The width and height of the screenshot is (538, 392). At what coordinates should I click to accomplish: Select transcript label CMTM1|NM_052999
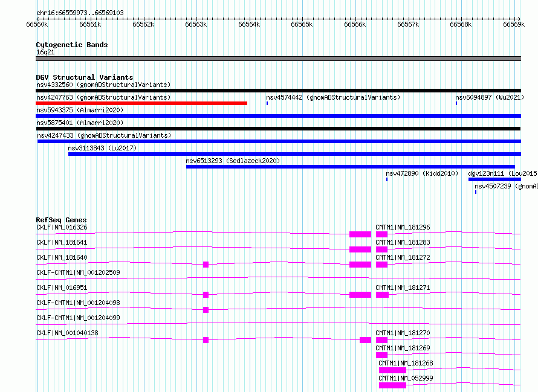[406, 378]
